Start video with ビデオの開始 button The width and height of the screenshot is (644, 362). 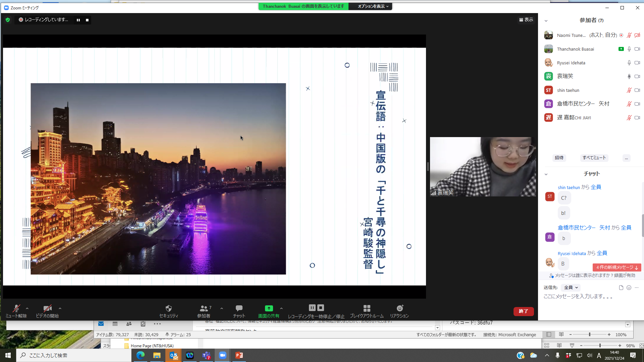47,311
